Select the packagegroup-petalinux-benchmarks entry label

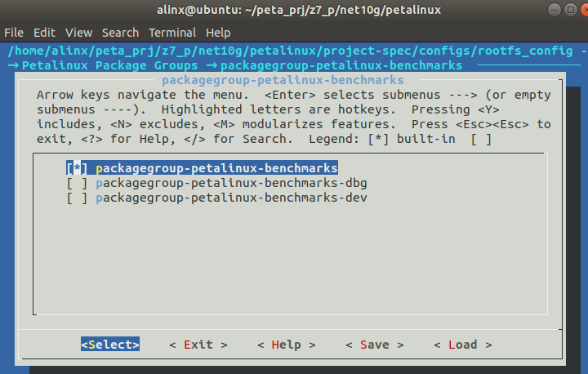216,168
